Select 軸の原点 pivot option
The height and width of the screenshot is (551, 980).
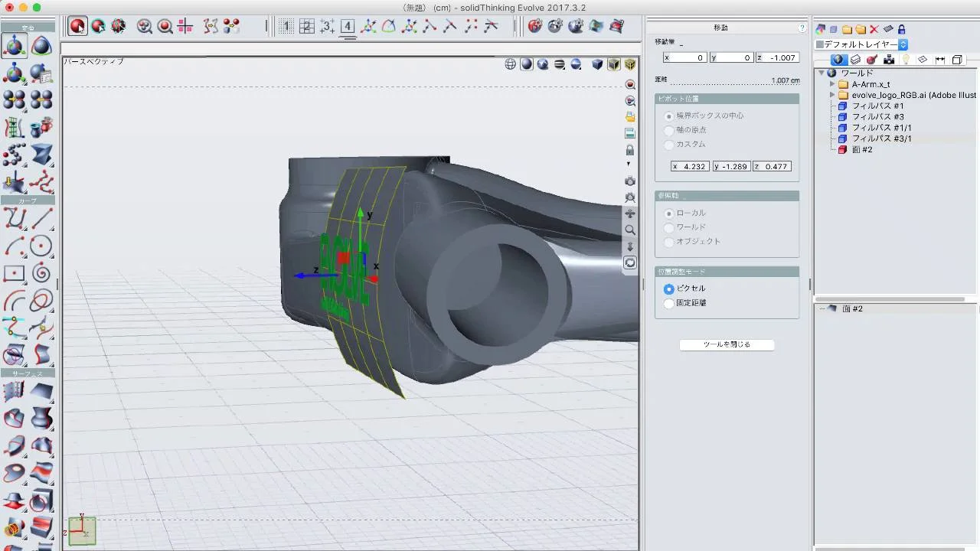pos(669,130)
